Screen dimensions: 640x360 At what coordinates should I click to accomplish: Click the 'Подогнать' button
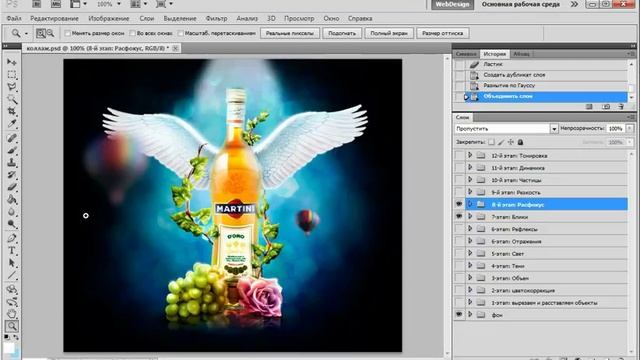point(342,33)
